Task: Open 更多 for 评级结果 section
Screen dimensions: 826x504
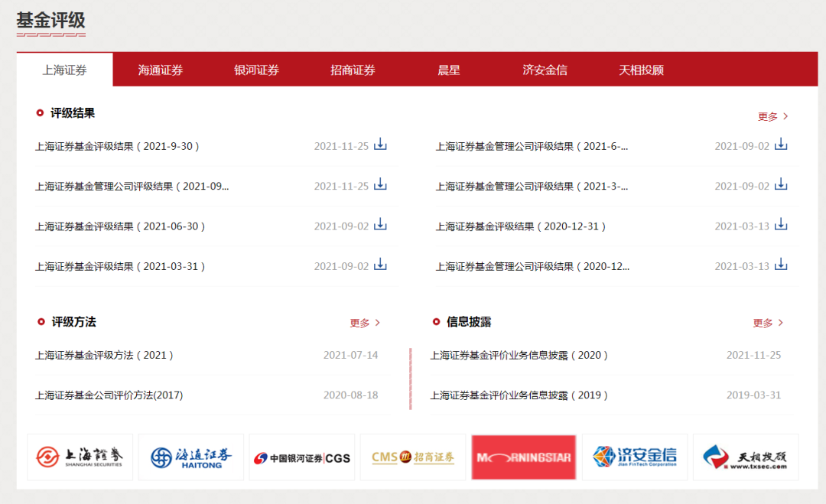Action: (772, 116)
